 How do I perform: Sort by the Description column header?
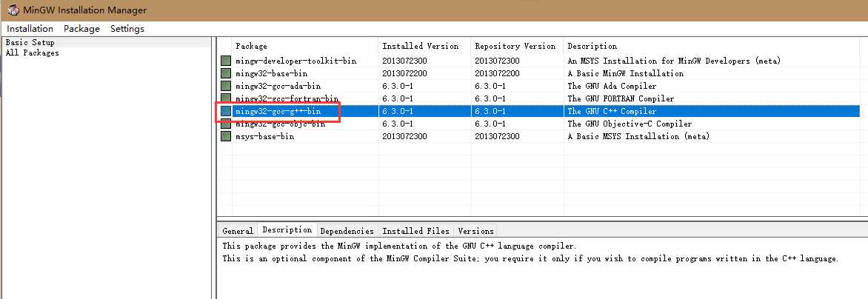(711, 47)
